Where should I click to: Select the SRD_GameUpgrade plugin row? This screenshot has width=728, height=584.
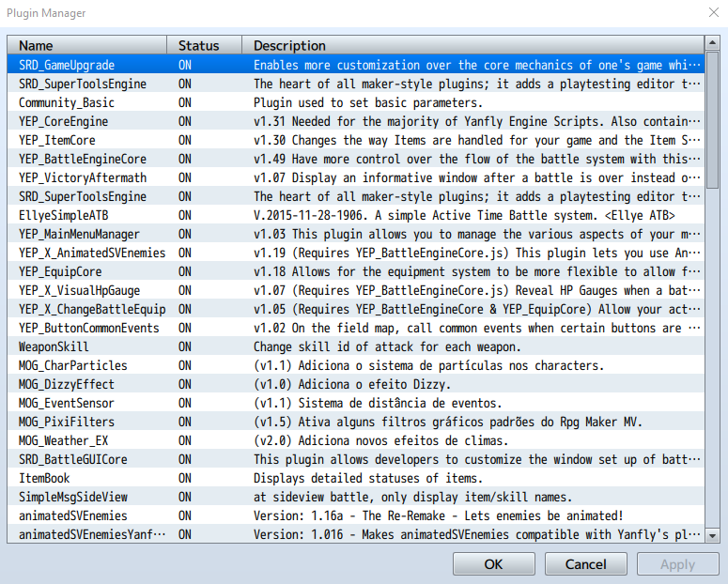(x=356, y=65)
